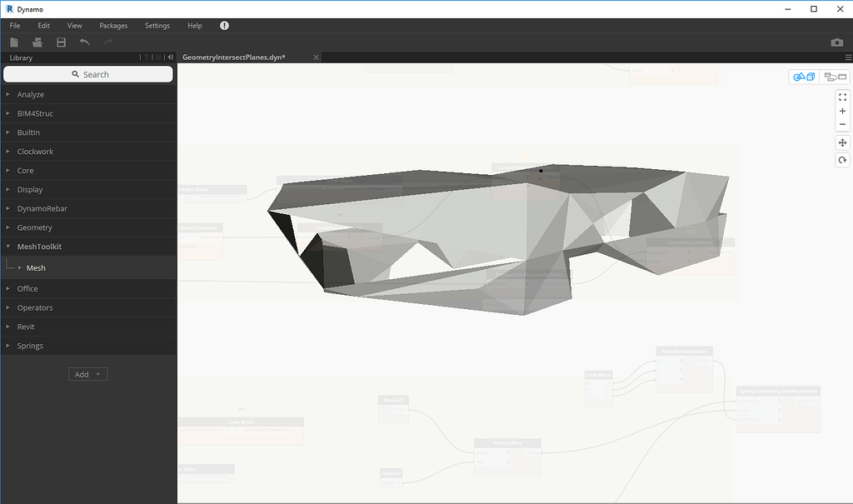The width and height of the screenshot is (853, 504).
Task: Zoom in using the plus icon
Action: click(x=842, y=111)
